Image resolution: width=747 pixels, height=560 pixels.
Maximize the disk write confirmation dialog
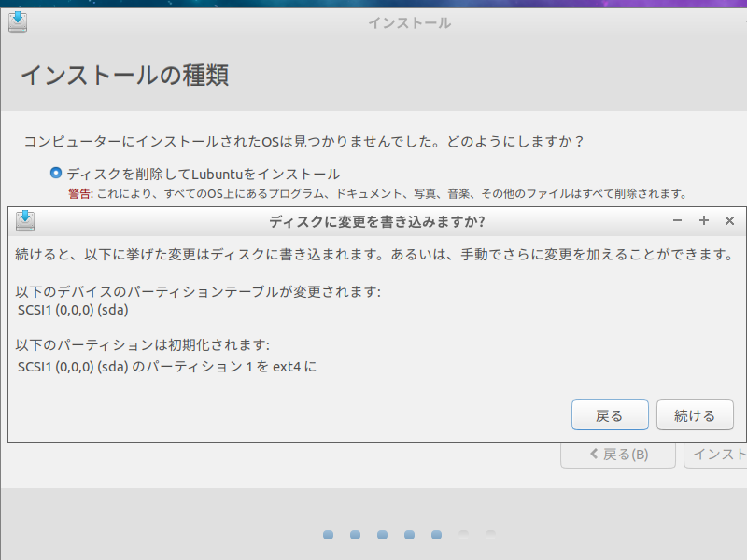(x=704, y=220)
